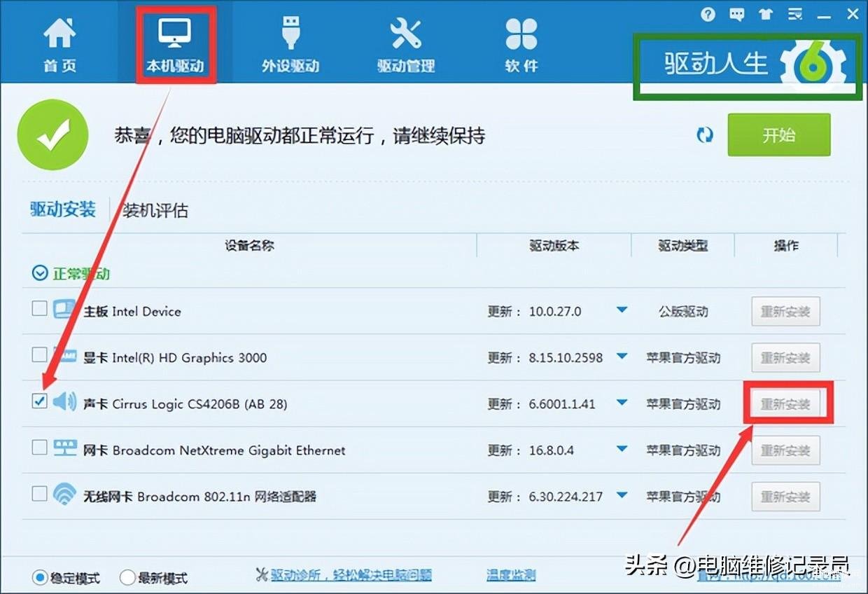Open version dropdown for 16.8.0.4
Screen dimensions: 868x594
(622, 449)
